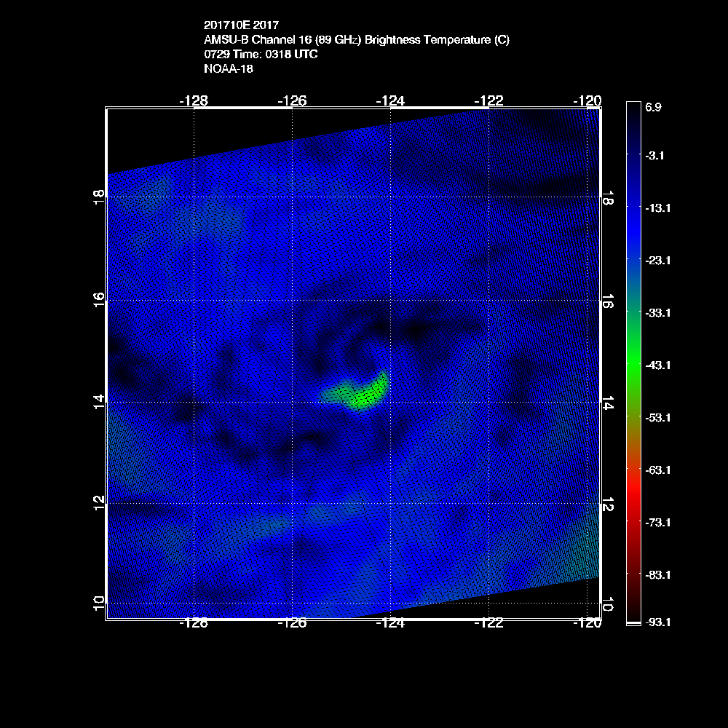Click the -73.1 colorbar tick label
Screen dimensions: 728x728
[658, 523]
